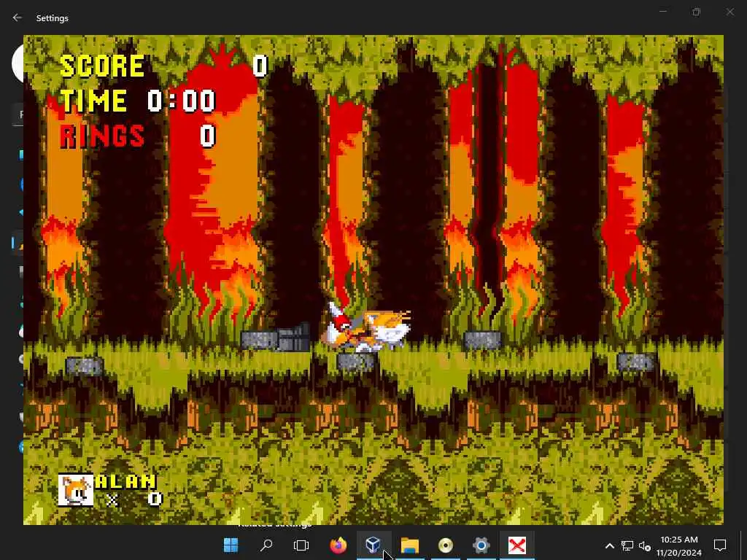Click the TIME 0:00 counter
Image resolution: width=747 pixels, height=560 pixels.
pos(138,101)
